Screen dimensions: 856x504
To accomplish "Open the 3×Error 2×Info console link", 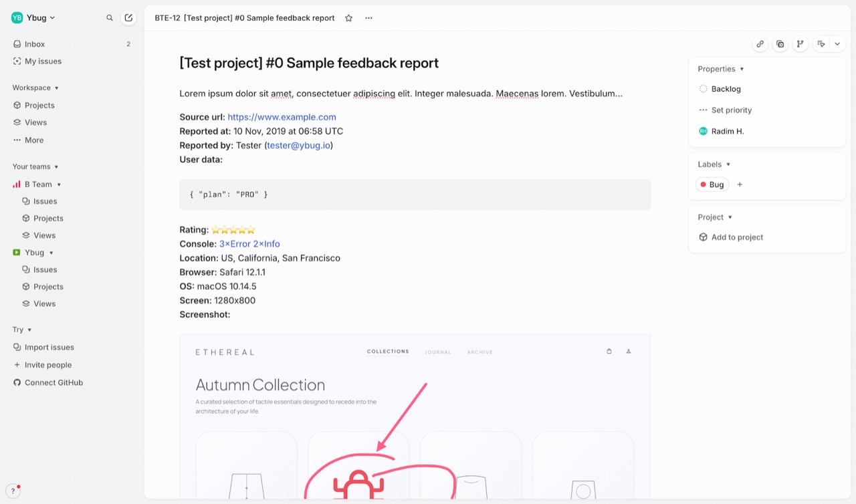I will click(x=249, y=244).
